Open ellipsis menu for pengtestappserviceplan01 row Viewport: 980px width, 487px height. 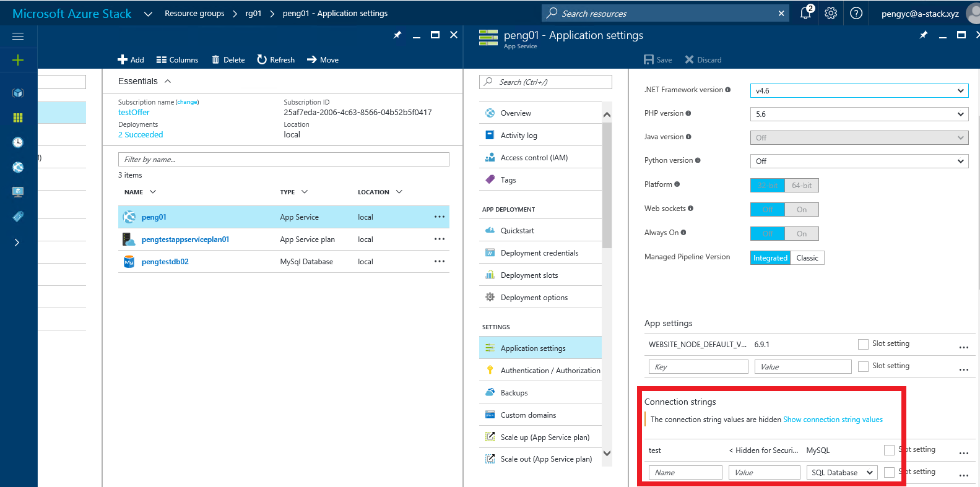tap(440, 239)
